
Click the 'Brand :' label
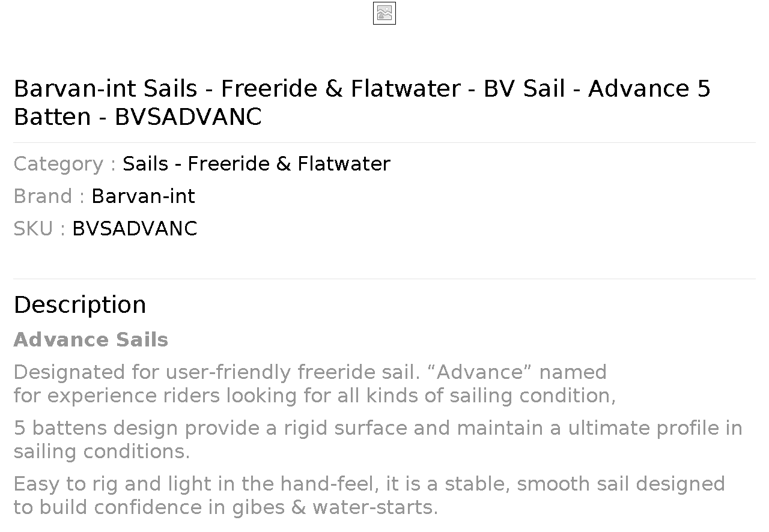point(49,196)
